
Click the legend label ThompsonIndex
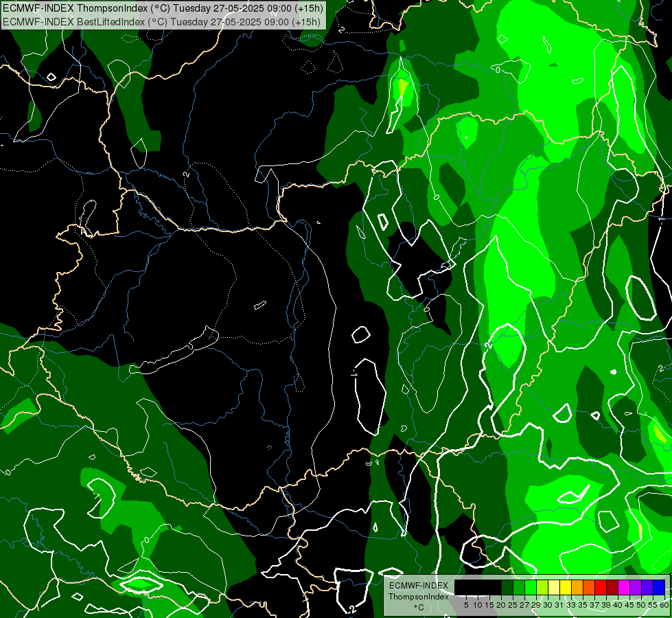coord(418,597)
